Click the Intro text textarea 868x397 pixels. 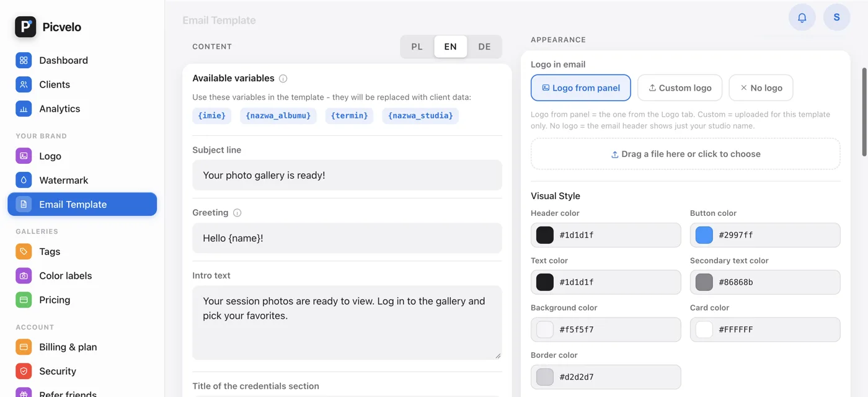coord(347,323)
